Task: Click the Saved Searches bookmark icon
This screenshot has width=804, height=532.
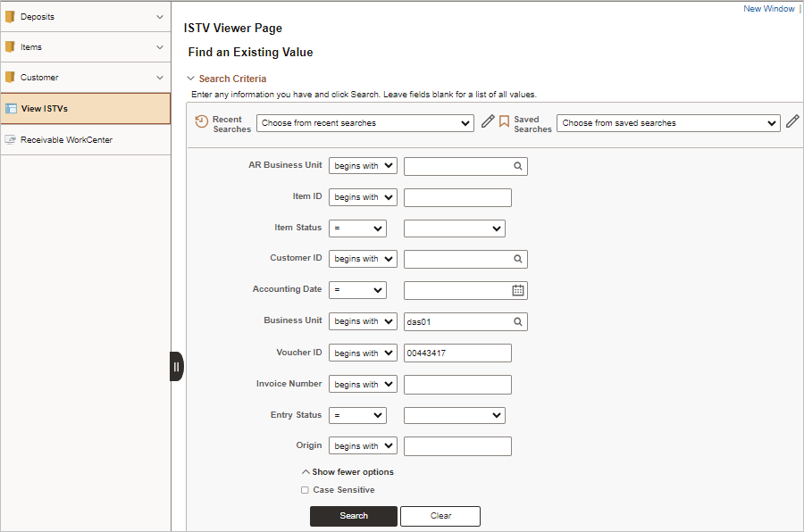Action: coord(504,121)
